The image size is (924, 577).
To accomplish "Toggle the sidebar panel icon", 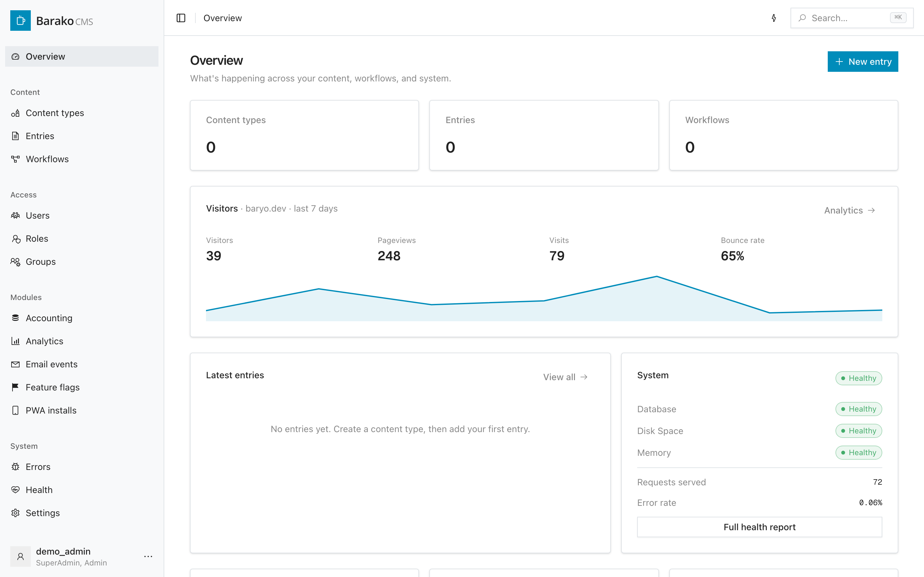I will 181,18.
